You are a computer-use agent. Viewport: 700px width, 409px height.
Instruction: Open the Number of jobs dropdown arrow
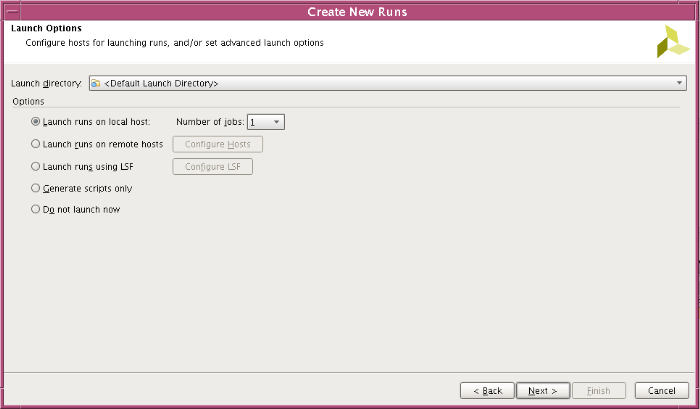(x=277, y=122)
